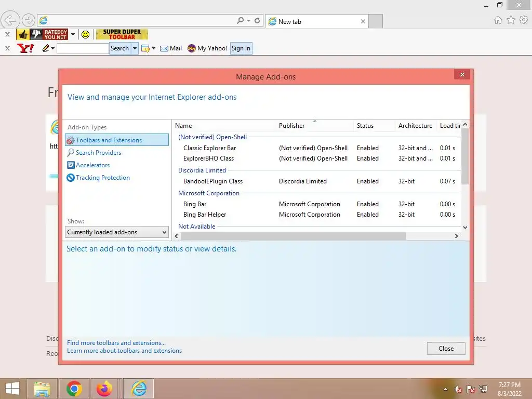Viewport: 532px width, 399px height.
Task: Sort add-ons by Name column header
Action: click(183, 126)
